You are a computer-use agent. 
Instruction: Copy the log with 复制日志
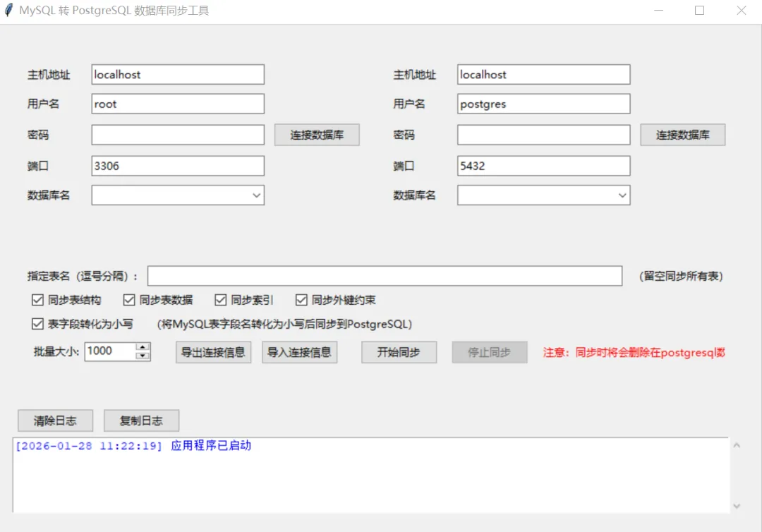pyautogui.click(x=141, y=421)
